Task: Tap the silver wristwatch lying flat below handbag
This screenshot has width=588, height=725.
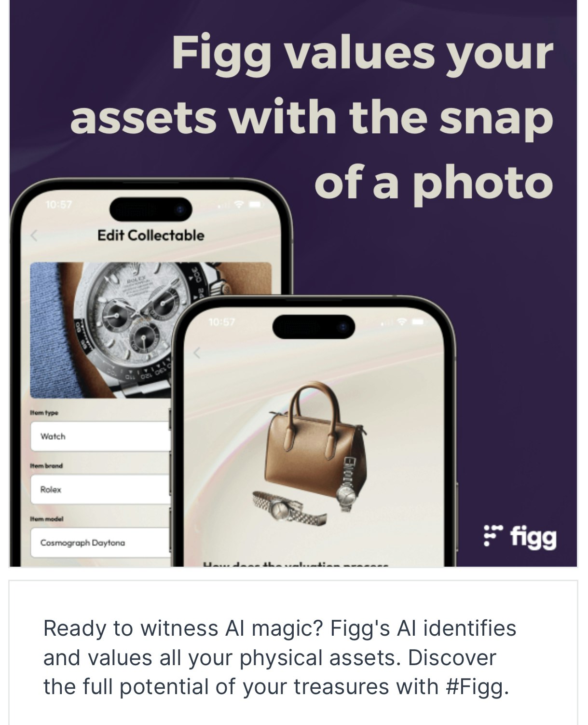Action: 290,508
